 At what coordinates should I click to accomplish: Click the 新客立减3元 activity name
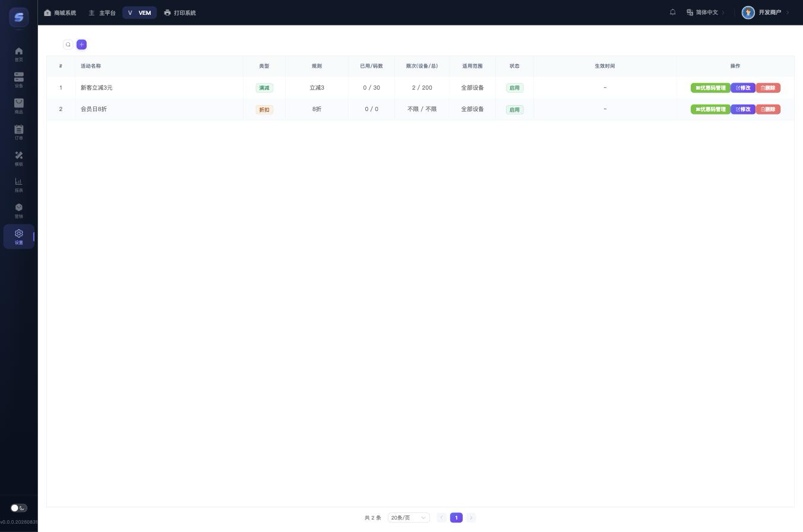pos(96,88)
